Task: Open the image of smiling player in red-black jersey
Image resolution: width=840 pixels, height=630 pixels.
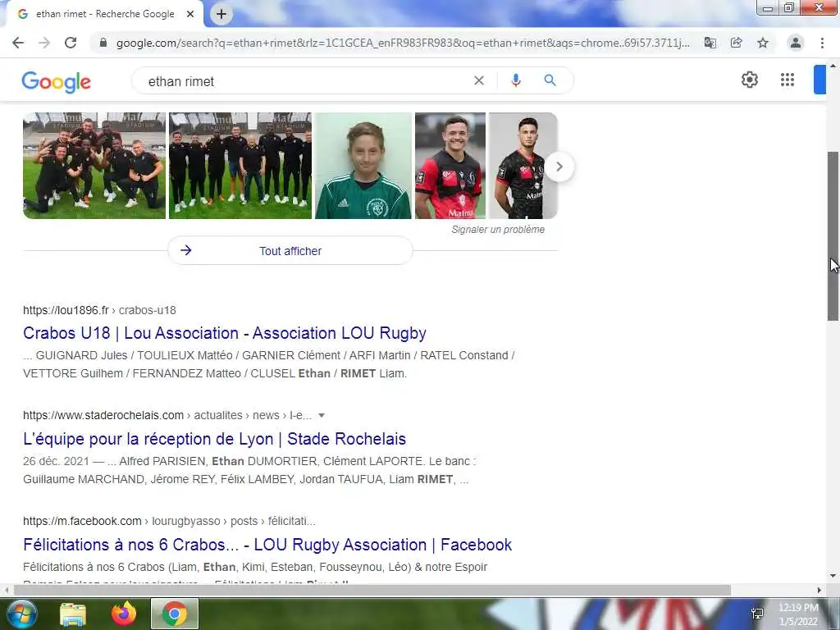Action: coord(450,166)
